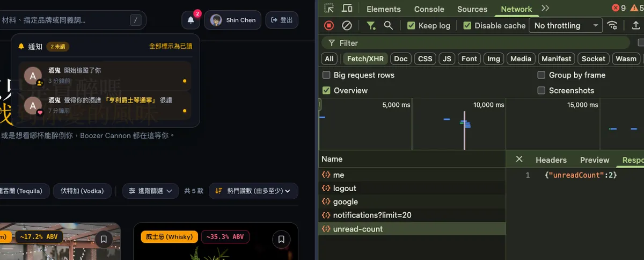Click the 登出 logout button
The width and height of the screenshot is (644, 260).
[x=282, y=20]
